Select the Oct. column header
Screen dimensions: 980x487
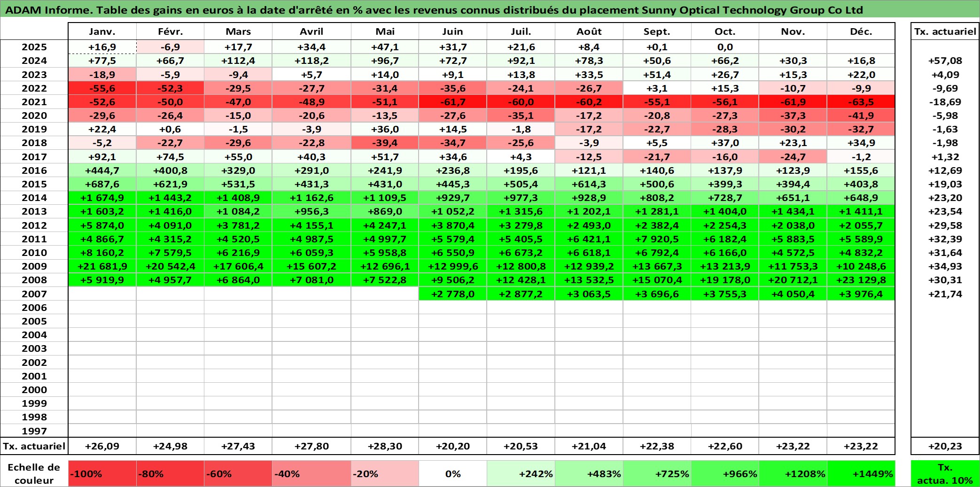click(x=725, y=31)
